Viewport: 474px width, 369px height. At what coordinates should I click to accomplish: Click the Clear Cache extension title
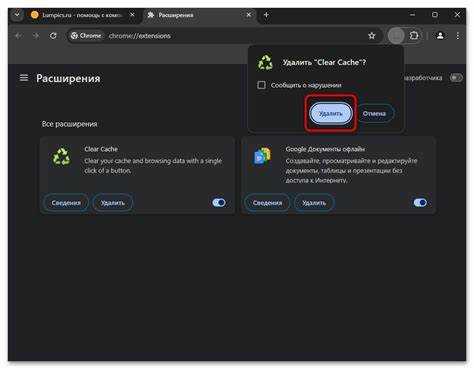point(101,149)
